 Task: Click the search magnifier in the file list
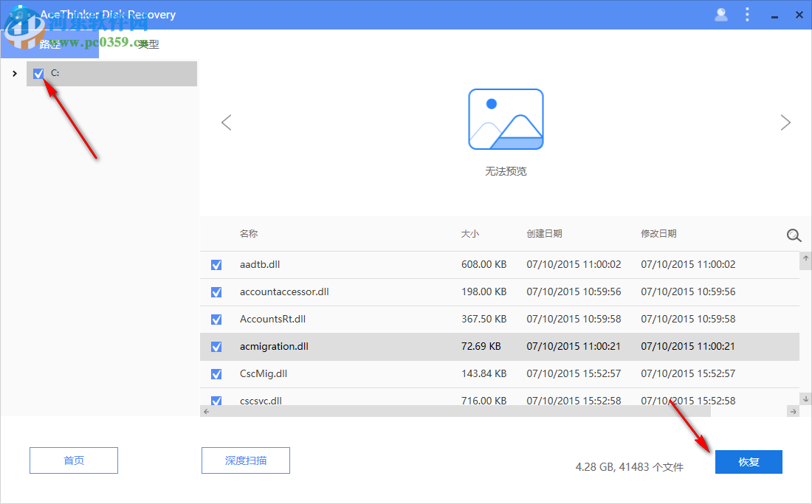click(794, 235)
